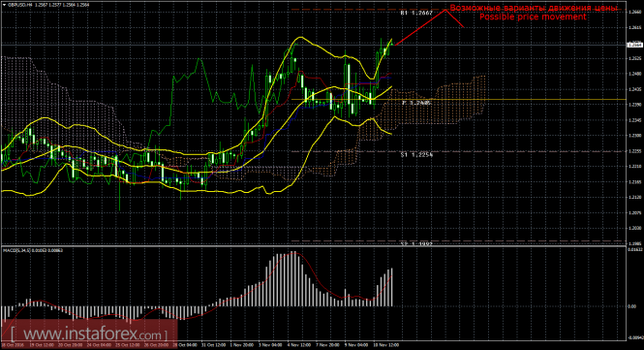This screenshot has height=350, width=644.
Task: Click the 31 Oct 12:00 time axis label
Action: [x=213, y=345]
